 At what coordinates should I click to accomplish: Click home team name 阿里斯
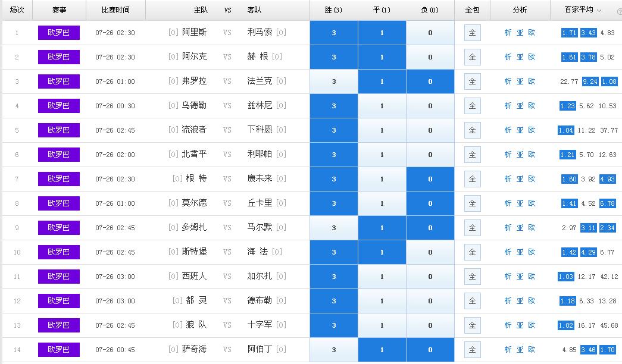(x=195, y=32)
